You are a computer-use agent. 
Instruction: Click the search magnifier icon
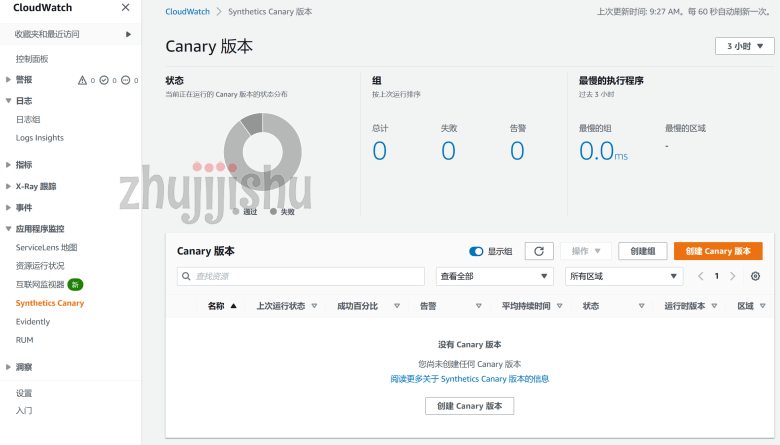(186, 276)
